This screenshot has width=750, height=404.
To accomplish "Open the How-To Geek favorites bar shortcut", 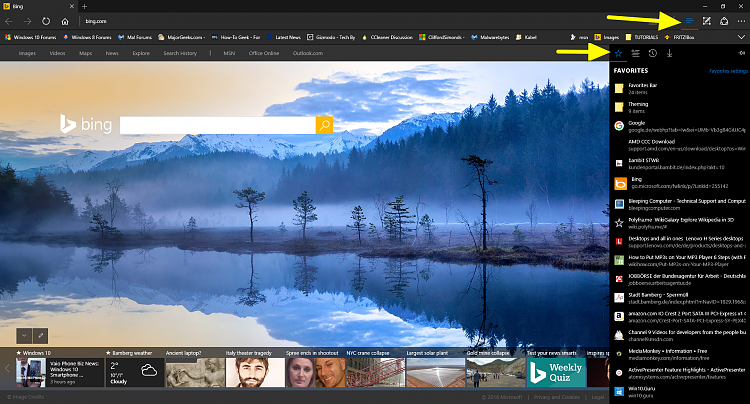I will pyautogui.click(x=236, y=37).
